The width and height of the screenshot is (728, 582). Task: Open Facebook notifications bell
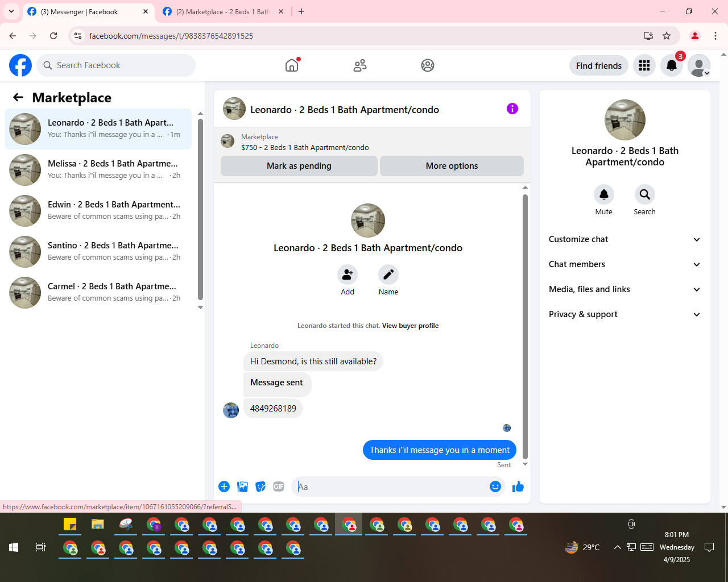[672, 65]
